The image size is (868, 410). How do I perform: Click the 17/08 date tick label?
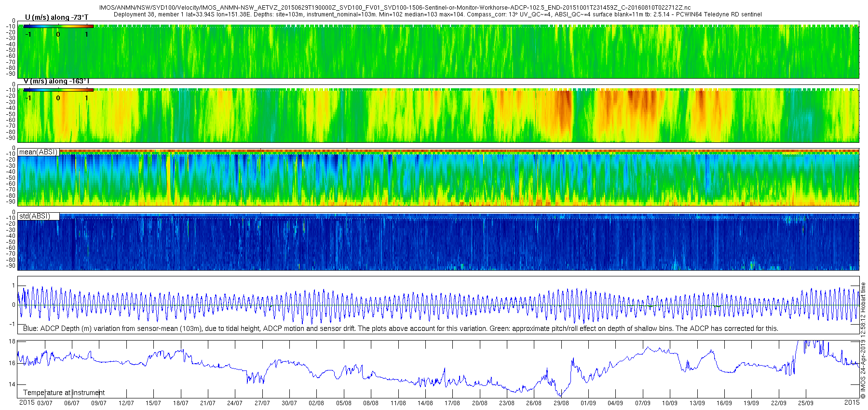452,403
